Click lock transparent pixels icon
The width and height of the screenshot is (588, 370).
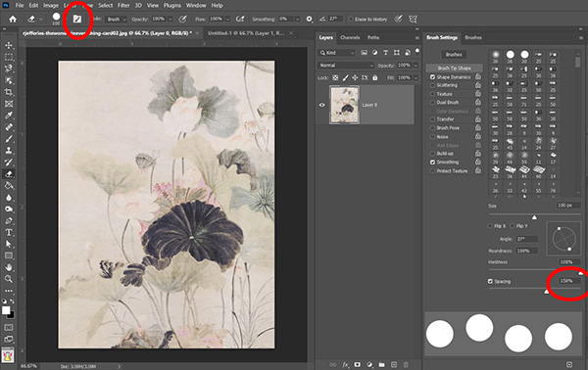[335, 78]
